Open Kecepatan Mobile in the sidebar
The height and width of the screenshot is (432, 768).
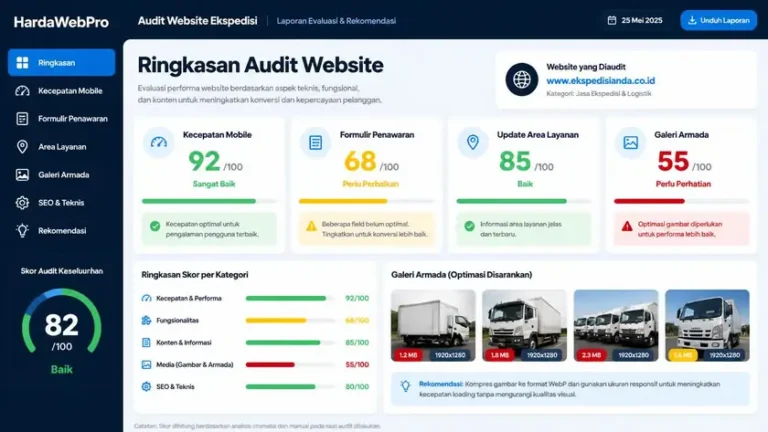61,91
